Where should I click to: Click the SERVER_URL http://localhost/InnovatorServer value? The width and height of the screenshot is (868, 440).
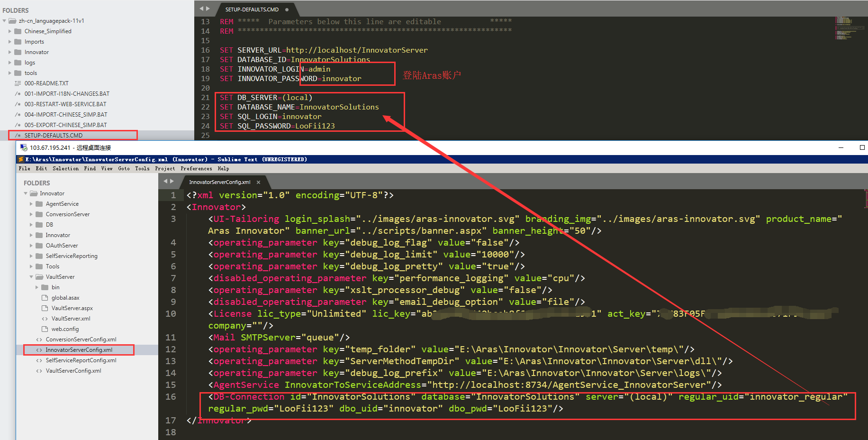(357, 50)
